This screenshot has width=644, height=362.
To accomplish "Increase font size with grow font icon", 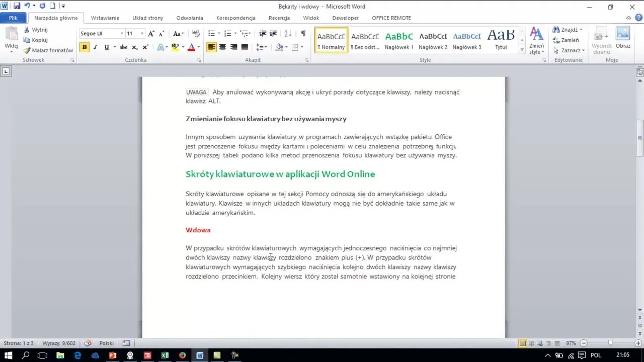I will [x=151, y=34].
